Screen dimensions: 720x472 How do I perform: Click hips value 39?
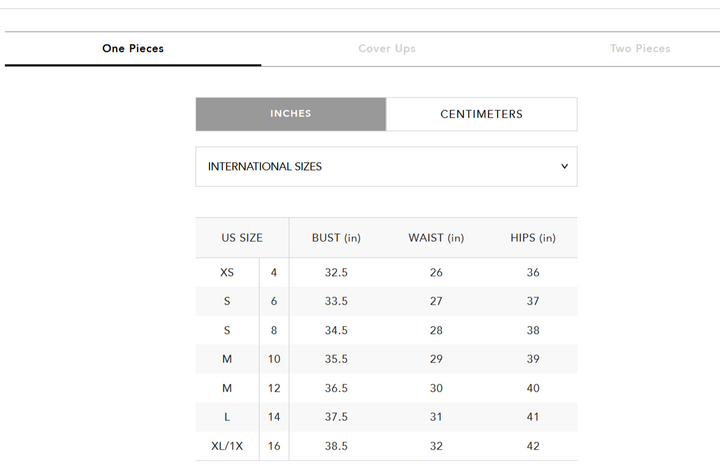[533, 359]
